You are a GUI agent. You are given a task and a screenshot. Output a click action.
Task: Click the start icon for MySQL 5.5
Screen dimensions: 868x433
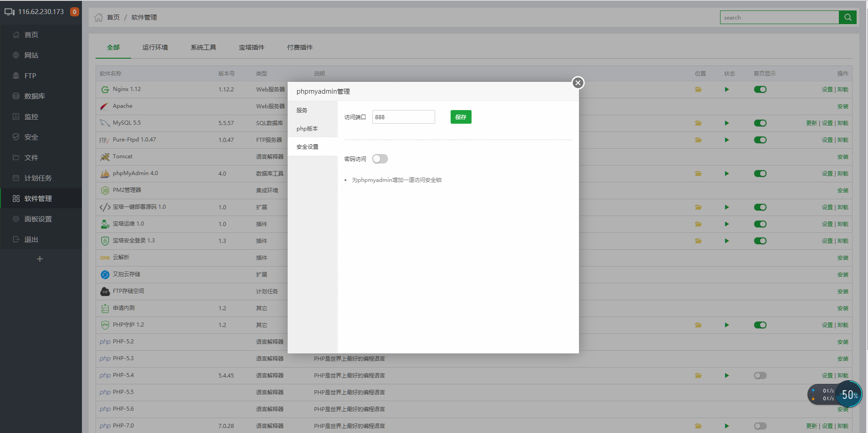click(726, 123)
